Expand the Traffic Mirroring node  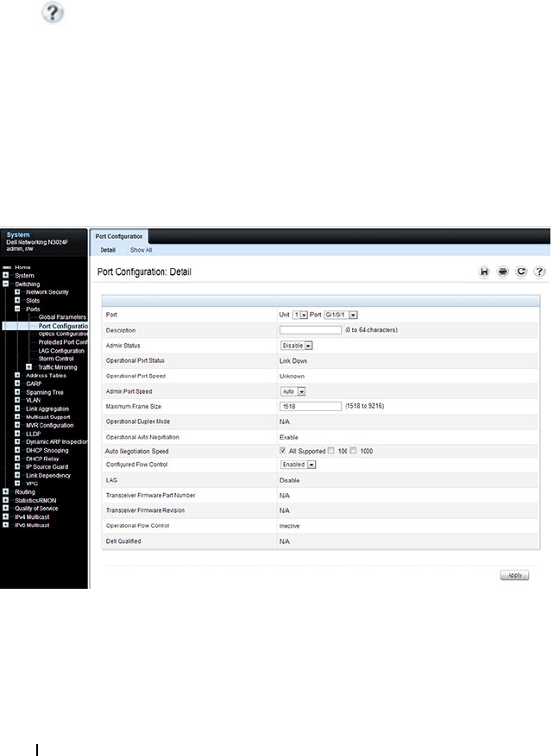point(29,367)
